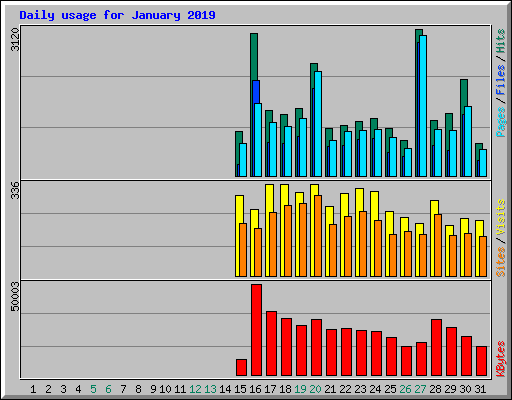
Task: Click day 16 on the date axis
Action: coord(255,389)
